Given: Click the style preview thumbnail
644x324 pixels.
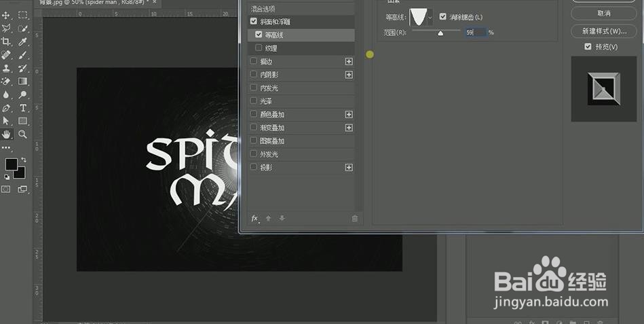Looking at the screenshot, I should point(604,89).
